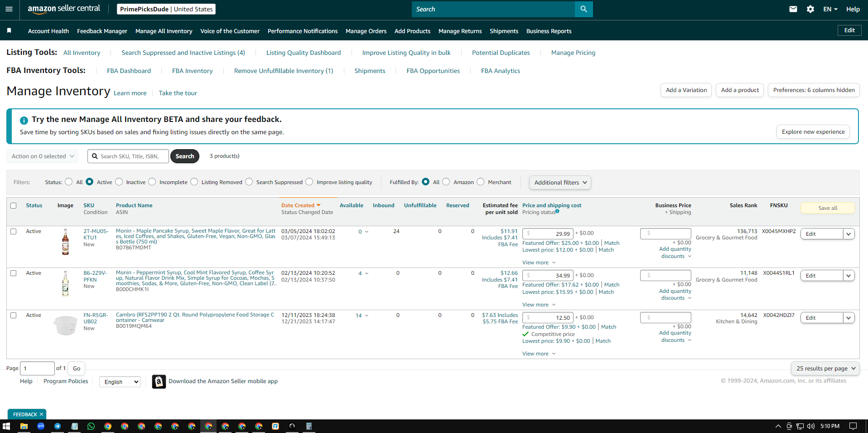Click the search magnifier button in header
This screenshot has height=433, width=868.
[583, 9]
